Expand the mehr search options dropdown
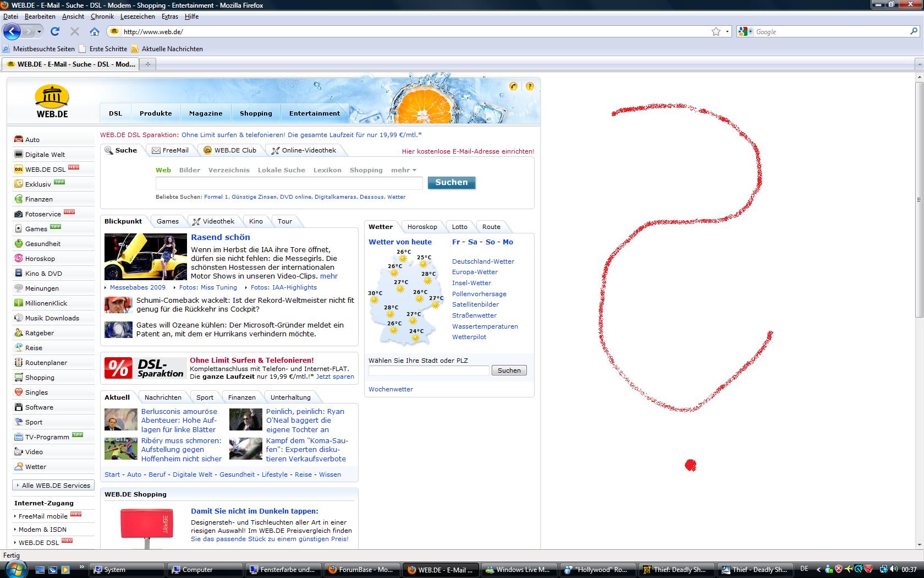 (403, 170)
